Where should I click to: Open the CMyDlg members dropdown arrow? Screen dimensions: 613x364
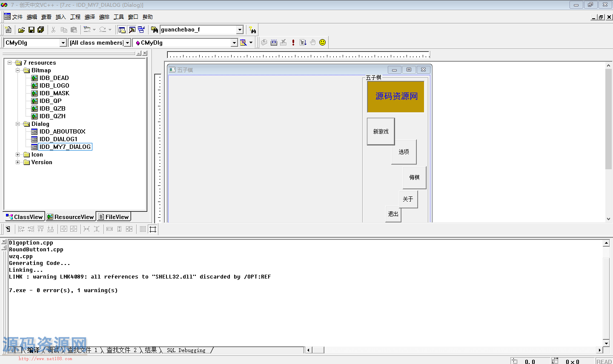(x=234, y=43)
